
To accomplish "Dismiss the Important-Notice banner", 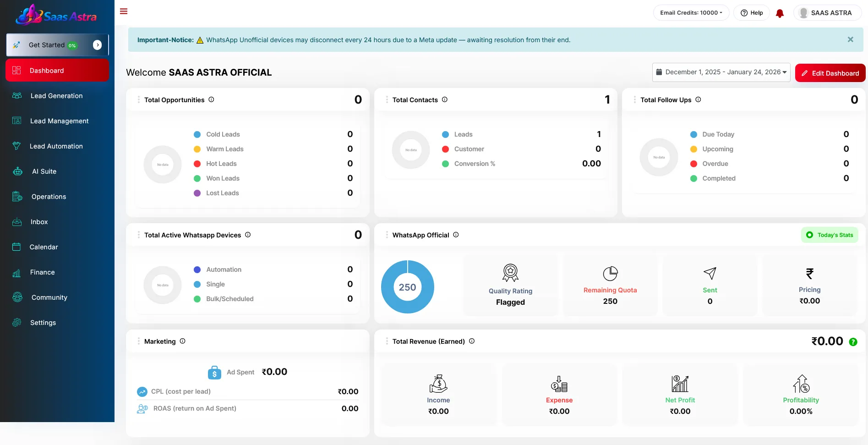I will 850,40.
